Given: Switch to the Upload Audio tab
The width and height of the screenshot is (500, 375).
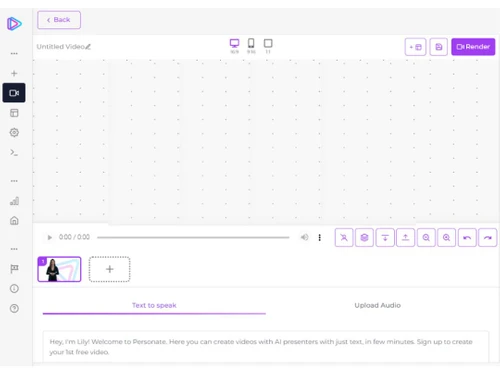Looking at the screenshot, I should point(377,305).
